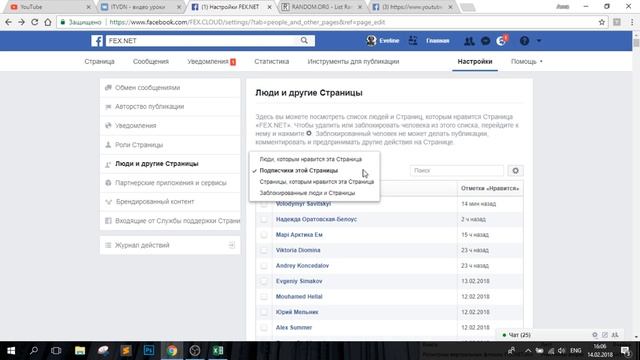Select 'Заблокированные люди и Страницы' option
640x360 pixels.
tap(307, 193)
